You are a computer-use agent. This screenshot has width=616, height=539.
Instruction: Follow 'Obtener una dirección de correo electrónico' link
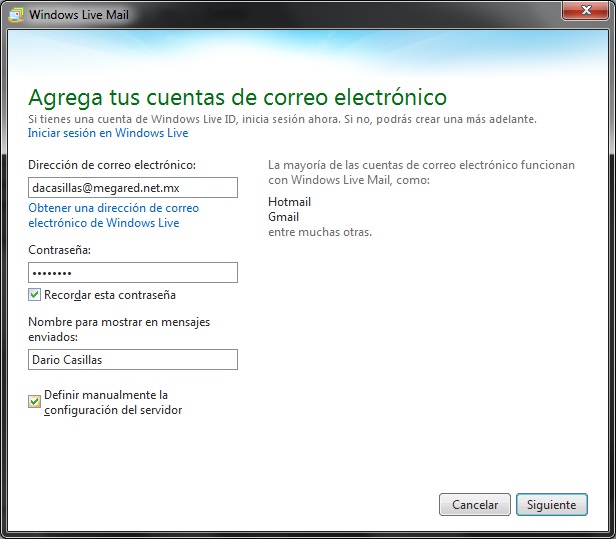coord(114,215)
